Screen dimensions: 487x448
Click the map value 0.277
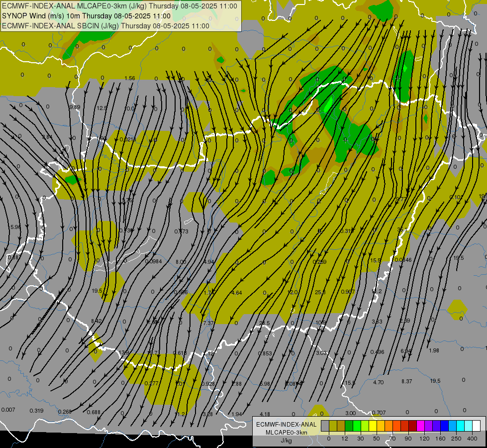[x=152, y=383]
